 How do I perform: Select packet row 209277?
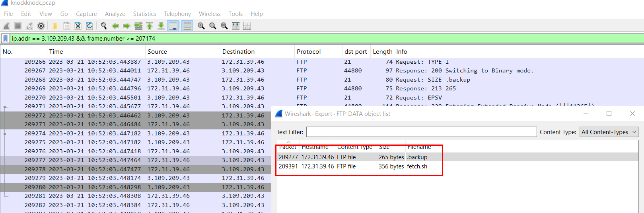(136, 160)
